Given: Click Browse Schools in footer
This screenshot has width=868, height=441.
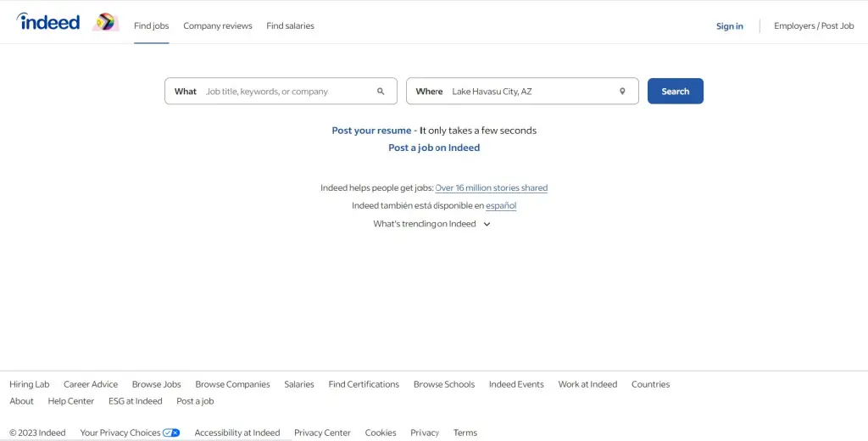Looking at the screenshot, I should (444, 384).
